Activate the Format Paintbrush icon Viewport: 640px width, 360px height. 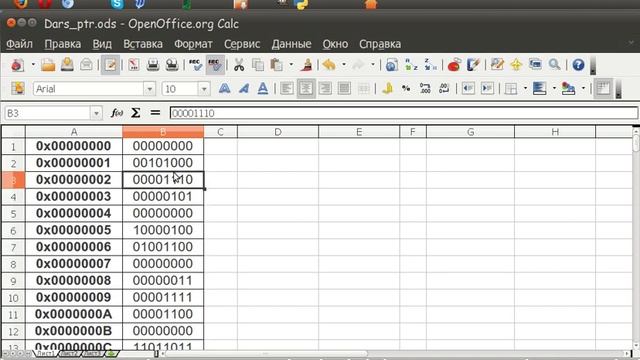[x=306, y=65]
